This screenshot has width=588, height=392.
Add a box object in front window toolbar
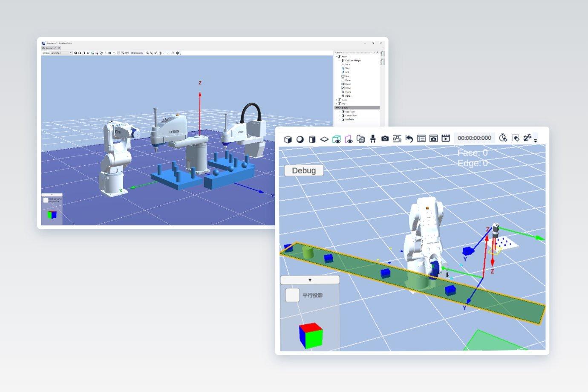click(288, 139)
